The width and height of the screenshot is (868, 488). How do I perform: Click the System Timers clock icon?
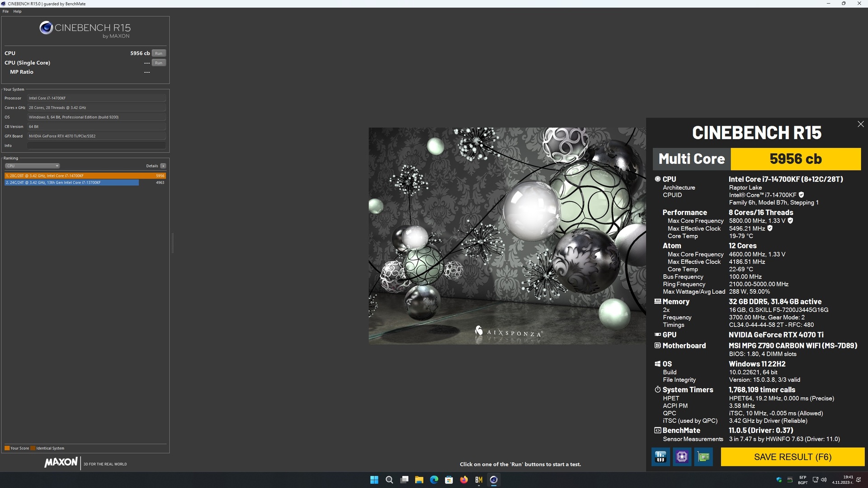point(657,389)
